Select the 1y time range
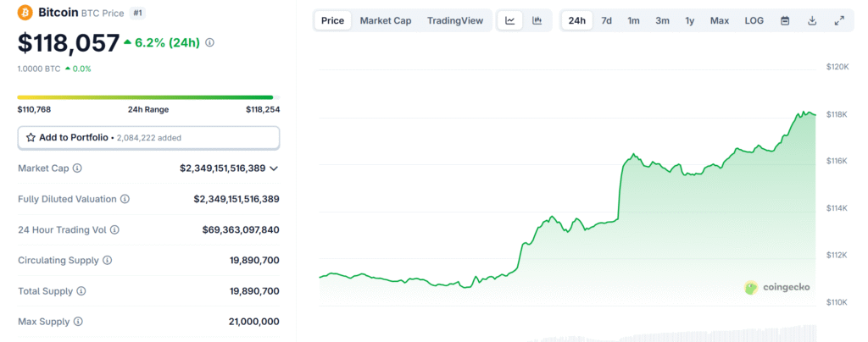 [690, 20]
